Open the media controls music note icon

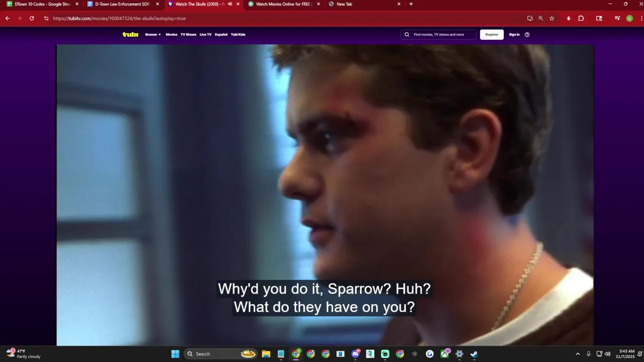pyautogui.click(x=617, y=18)
